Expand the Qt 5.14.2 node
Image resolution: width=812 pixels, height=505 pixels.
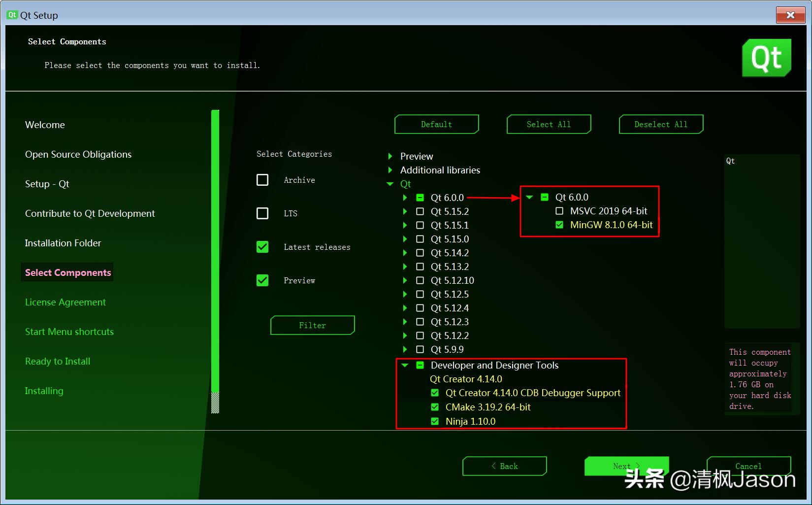(x=405, y=253)
